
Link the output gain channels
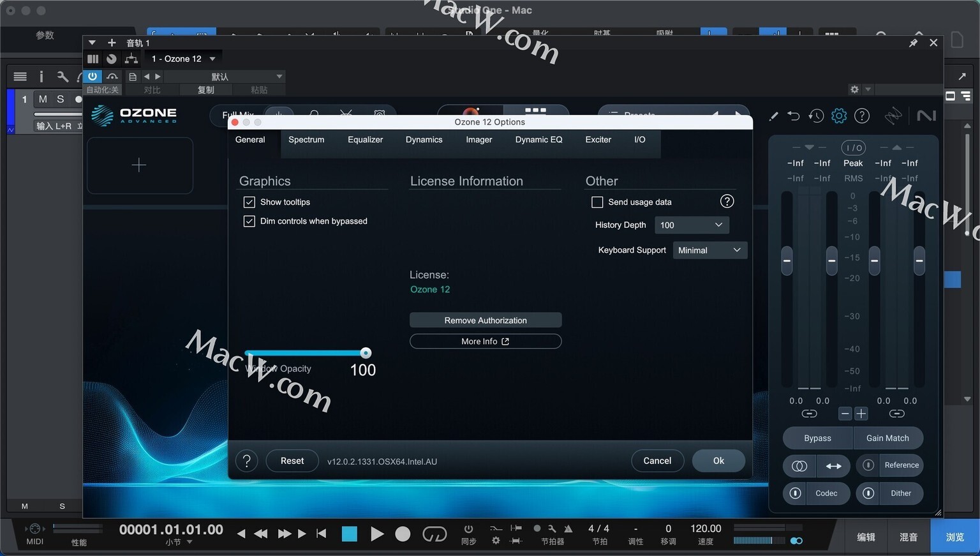tap(896, 414)
